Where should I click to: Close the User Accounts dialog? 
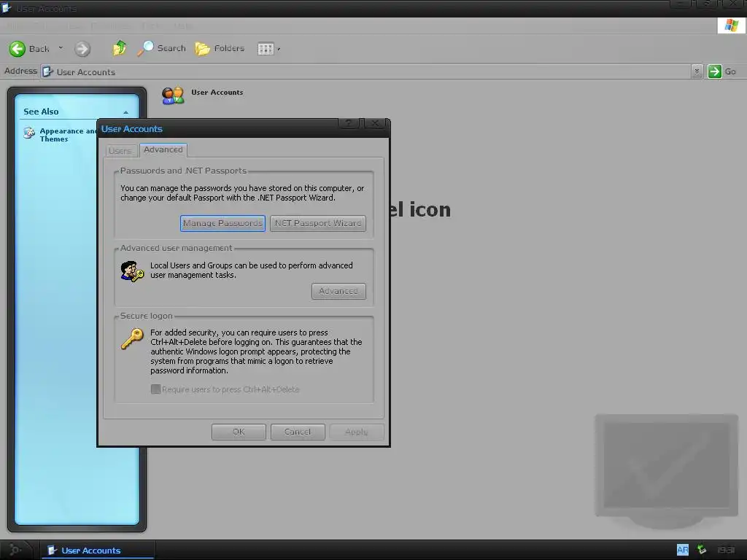pos(376,123)
